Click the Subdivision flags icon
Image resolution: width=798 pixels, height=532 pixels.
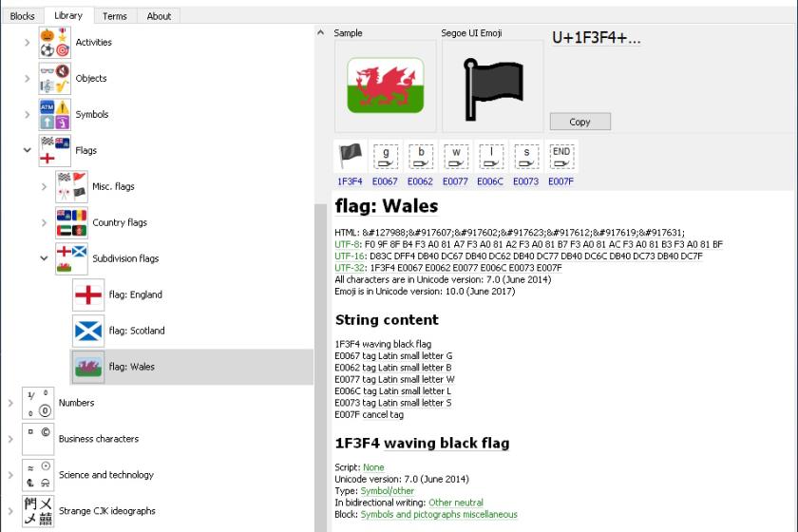[x=71, y=259]
